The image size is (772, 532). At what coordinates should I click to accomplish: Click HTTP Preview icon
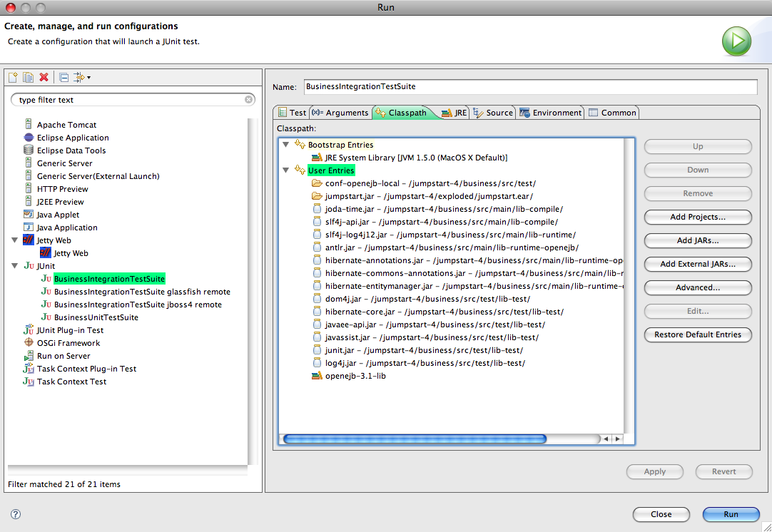coord(29,188)
